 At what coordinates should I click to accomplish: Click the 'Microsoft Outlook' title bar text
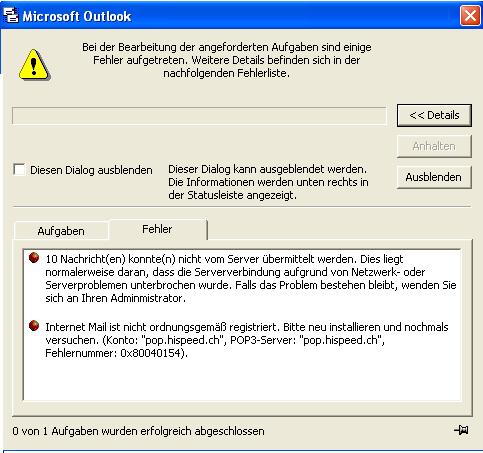click(77, 16)
